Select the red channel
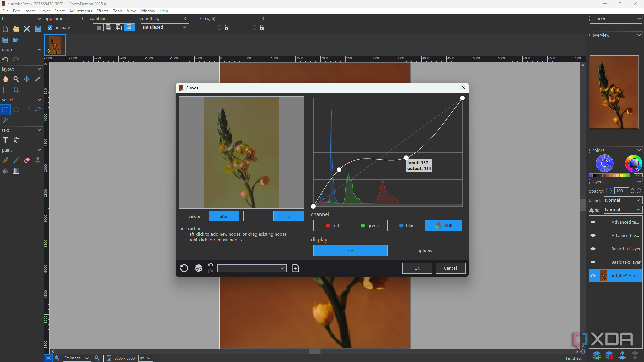Screen dimensions: 644x362 coord(332,225)
